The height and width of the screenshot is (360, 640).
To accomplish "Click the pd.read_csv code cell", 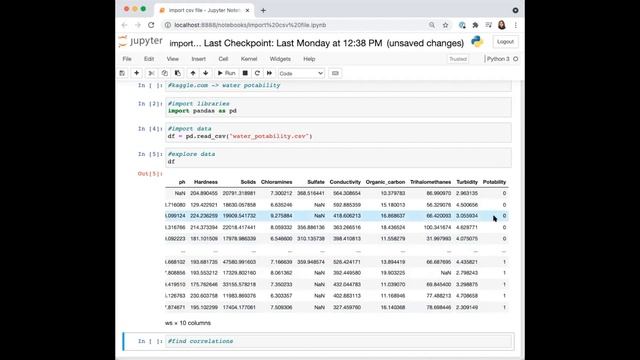I will click(x=338, y=132).
